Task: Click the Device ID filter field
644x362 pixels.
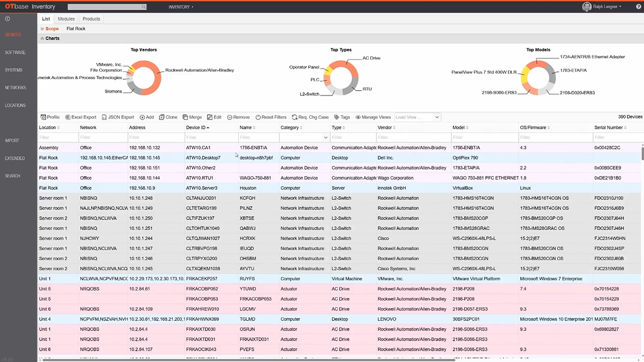Action: coord(211,137)
